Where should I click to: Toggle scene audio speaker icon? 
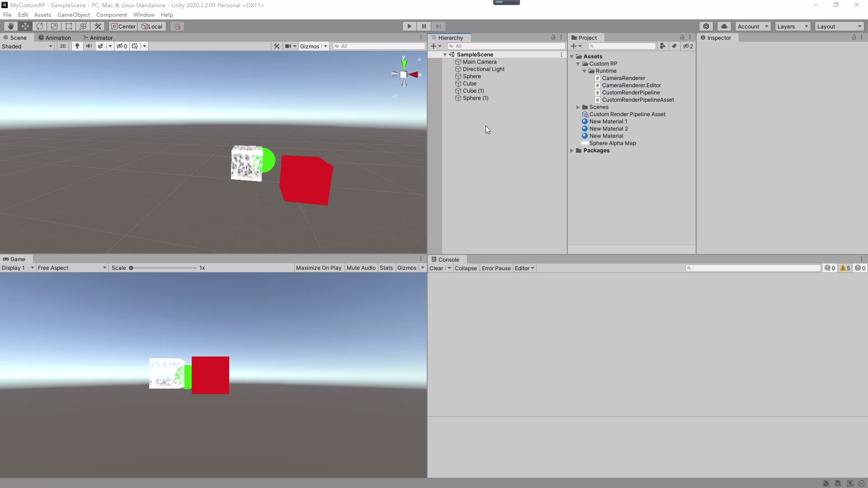(89, 46)
